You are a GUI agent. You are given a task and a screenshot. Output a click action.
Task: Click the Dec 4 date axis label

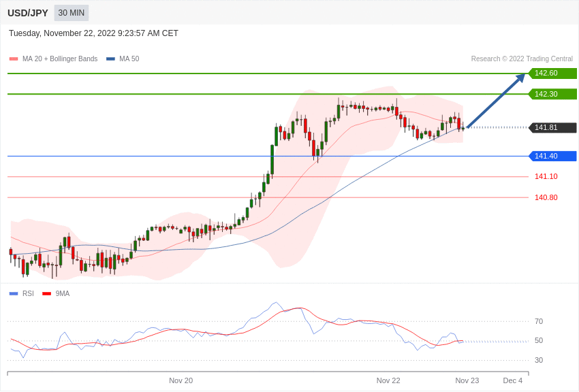point(513,380)
